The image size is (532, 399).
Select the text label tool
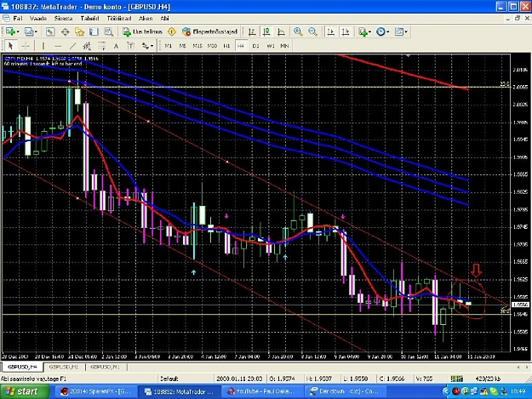(x=130, y=46)
